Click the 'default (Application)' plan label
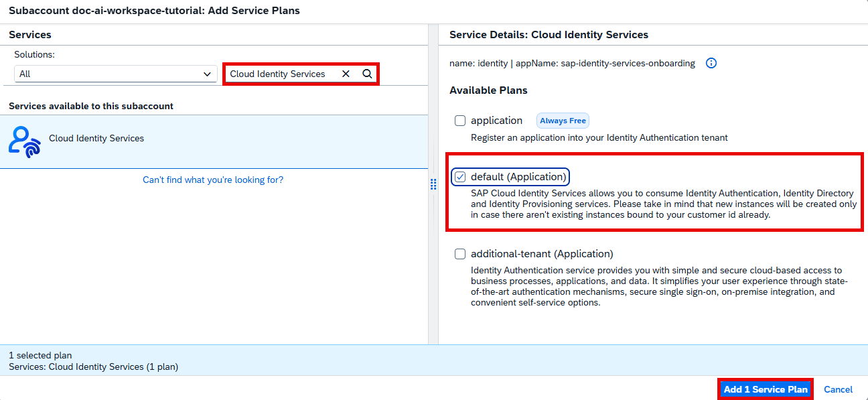This screenshot has width=868, height=400. [x=519, y=177]
